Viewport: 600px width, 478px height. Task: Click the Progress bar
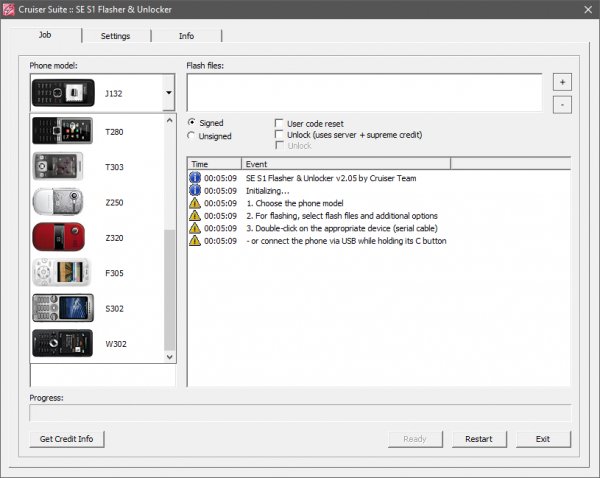click(300, 413)
